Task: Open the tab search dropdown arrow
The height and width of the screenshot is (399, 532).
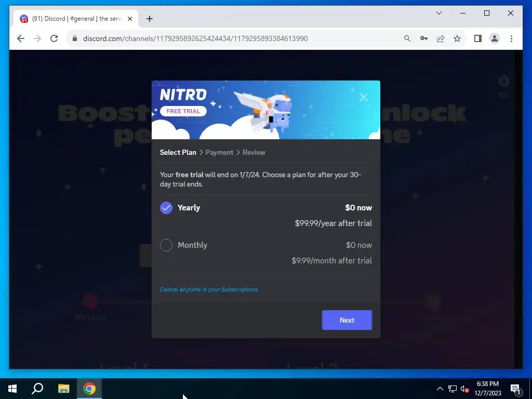Action: click(x=438, y=13)
